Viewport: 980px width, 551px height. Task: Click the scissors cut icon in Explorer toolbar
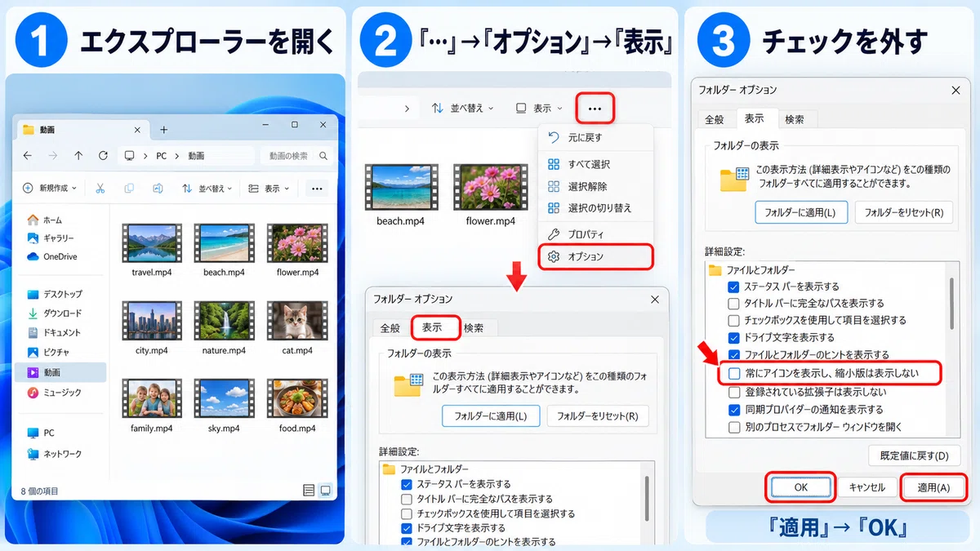(100, 189)
